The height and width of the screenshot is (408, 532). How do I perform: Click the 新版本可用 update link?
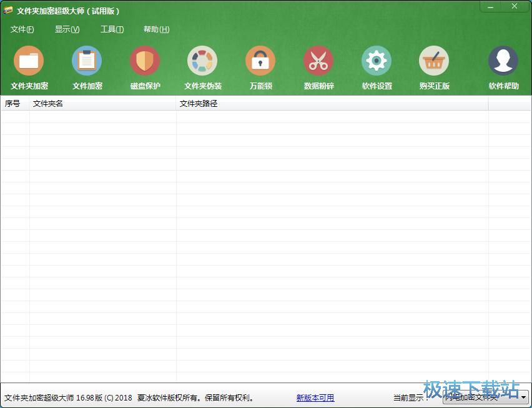[315, 397]
